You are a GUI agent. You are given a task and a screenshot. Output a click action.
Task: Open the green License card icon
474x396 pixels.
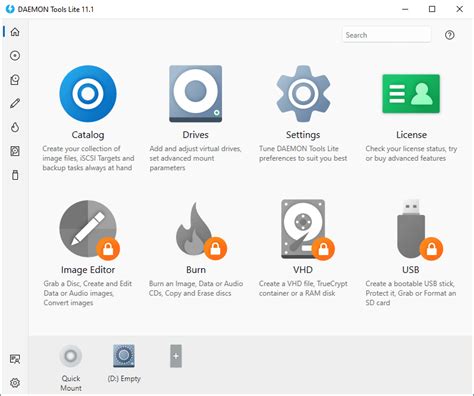tap(411, 94)
